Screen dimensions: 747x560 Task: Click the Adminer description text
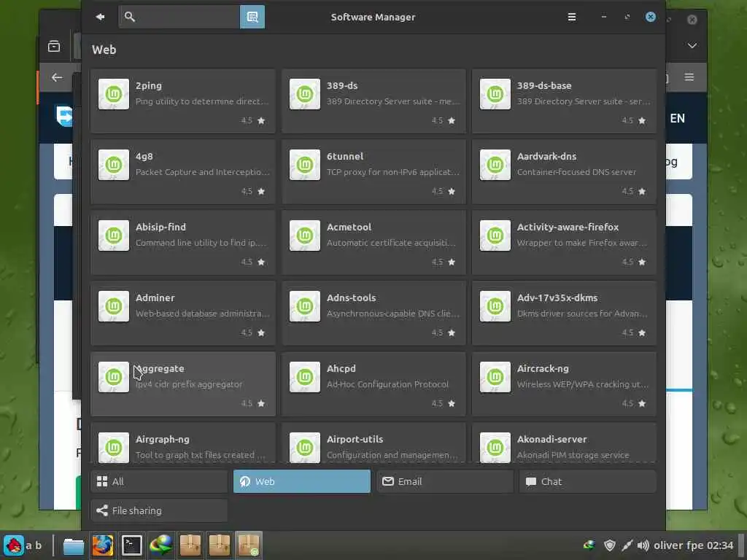coord(203,314)
